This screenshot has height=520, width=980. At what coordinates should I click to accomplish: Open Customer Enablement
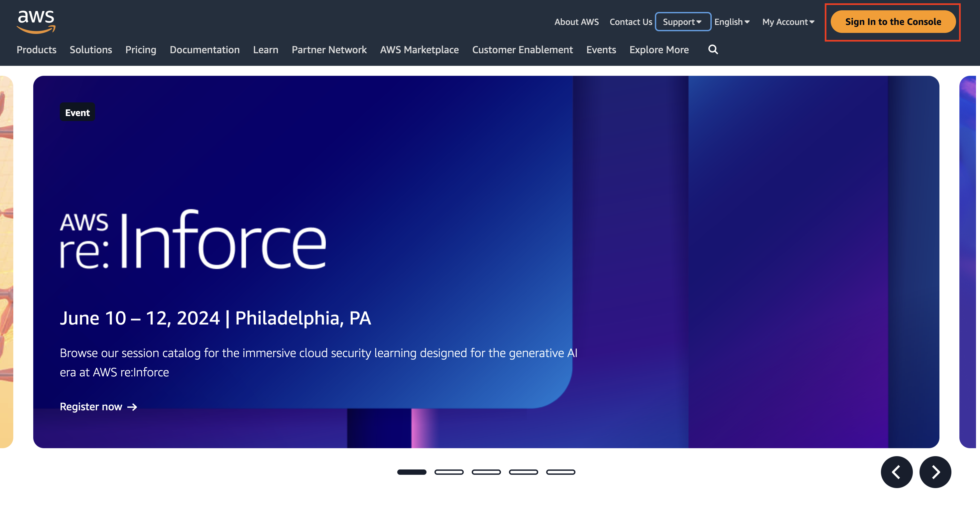(x=522, y=50)
